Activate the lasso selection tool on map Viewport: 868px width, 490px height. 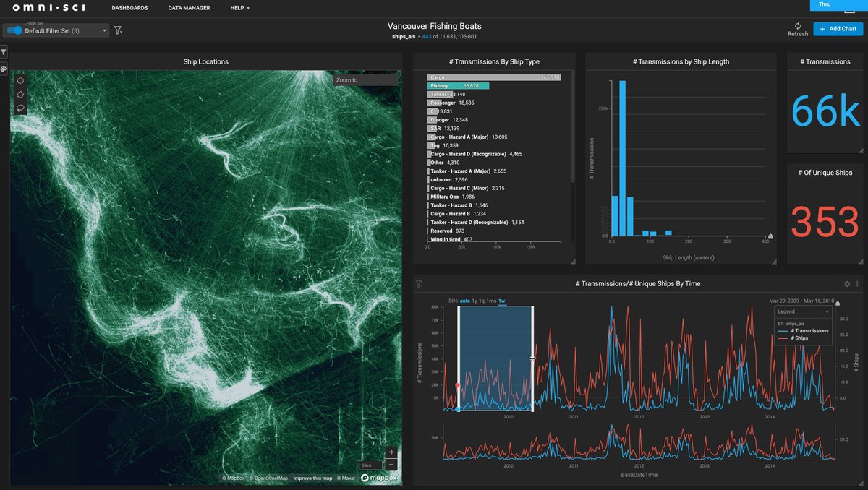pyautogui.click(x=20, y=108)
